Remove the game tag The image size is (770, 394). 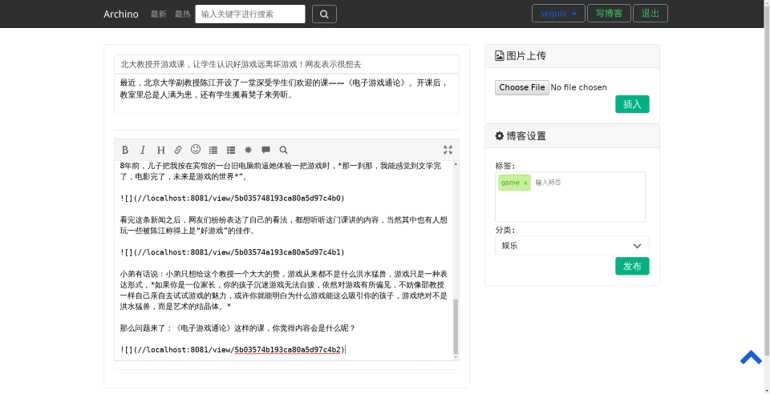525,183
